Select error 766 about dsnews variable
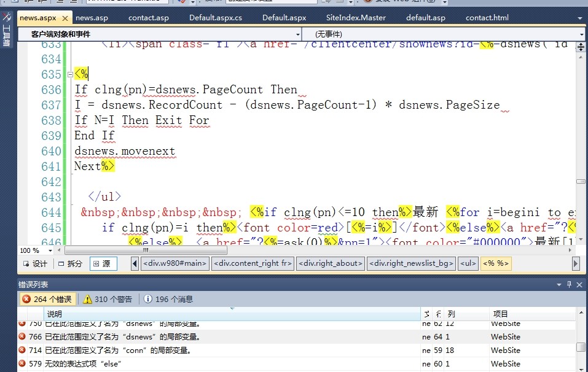Image resolution: width=588 pixels, height=372 pixels. click(296, 337)
